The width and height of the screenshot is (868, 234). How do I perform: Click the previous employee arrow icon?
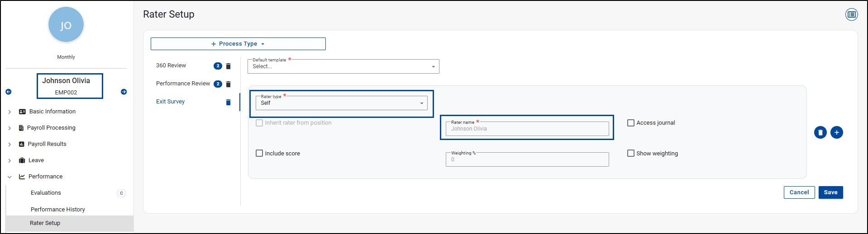(8, 92)
